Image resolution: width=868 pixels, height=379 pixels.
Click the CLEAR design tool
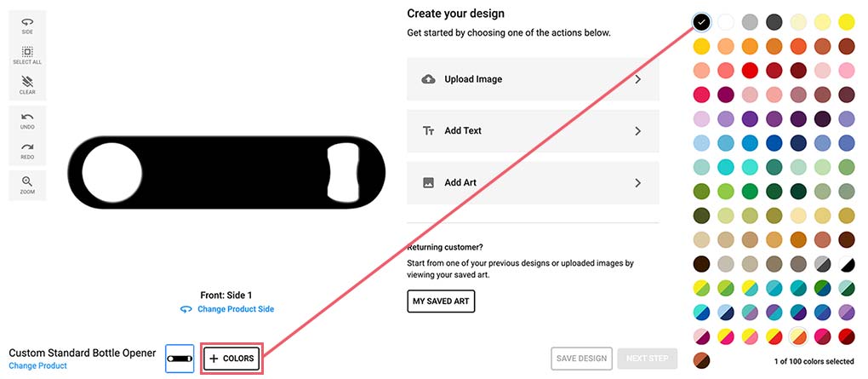27,85
